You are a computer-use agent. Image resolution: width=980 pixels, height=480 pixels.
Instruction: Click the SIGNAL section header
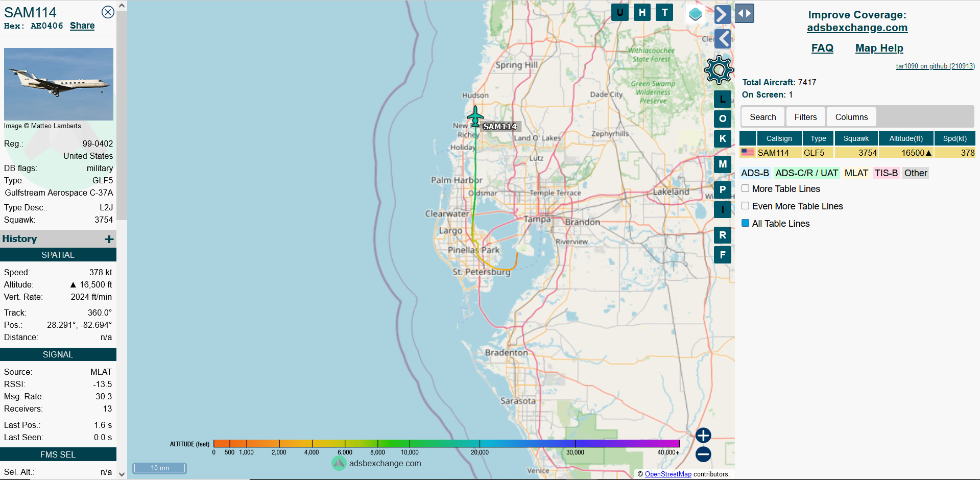58,354
